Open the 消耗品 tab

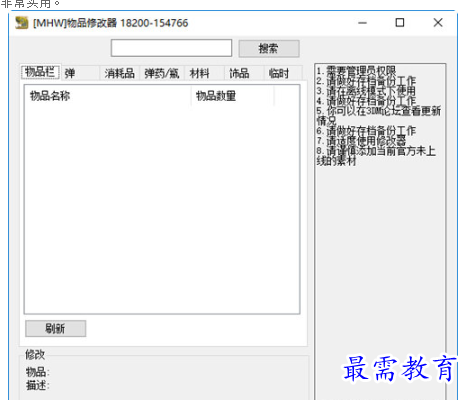[119, 73]
